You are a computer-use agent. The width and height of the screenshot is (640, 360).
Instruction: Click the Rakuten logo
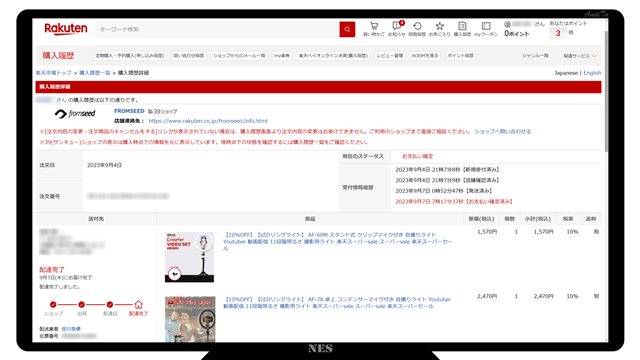[66, 29]
